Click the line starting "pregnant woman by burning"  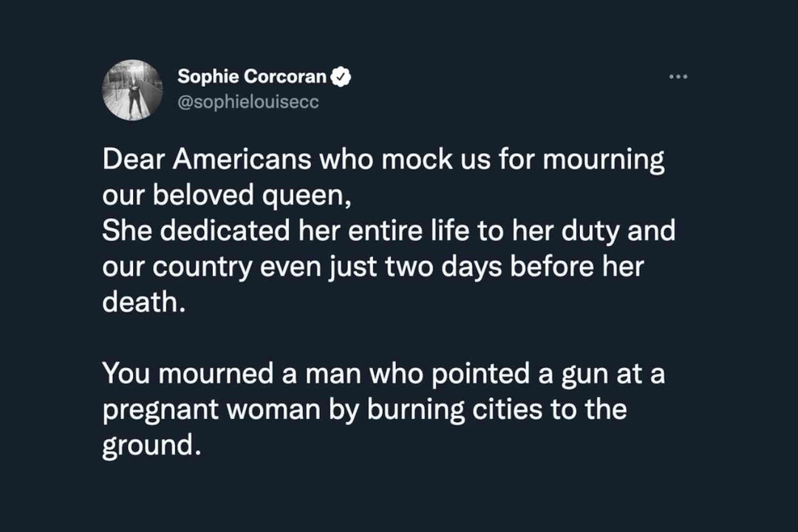click(364, 409)
